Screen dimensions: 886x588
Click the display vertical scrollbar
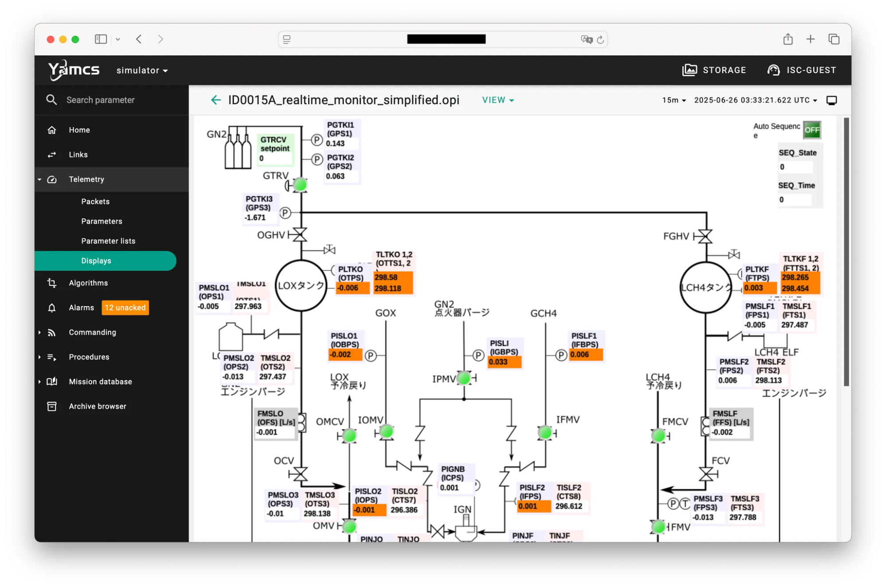[x=847, y=251]
